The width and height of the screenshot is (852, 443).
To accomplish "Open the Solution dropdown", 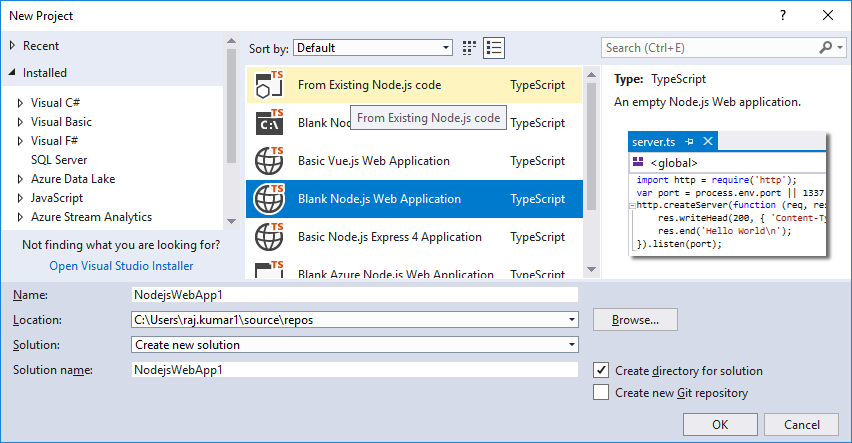I will [x=355, y=345].
